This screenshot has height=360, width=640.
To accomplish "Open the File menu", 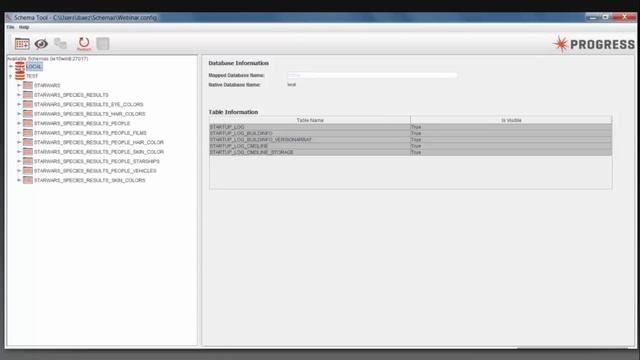I will point(10,27).
